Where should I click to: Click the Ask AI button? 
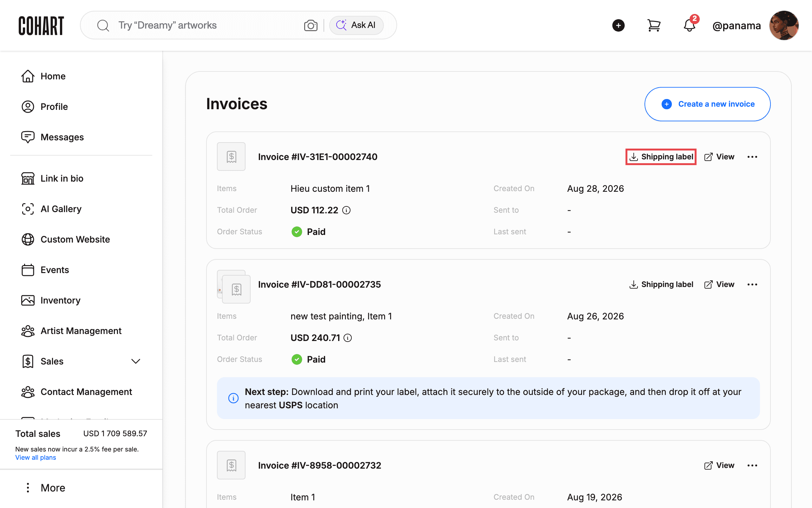click(356, 25)
